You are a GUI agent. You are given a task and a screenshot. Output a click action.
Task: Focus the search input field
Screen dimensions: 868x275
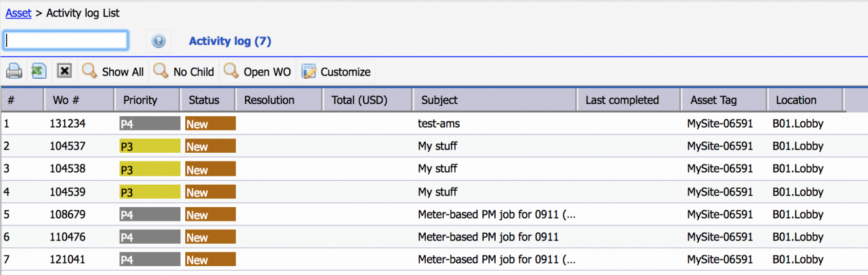click(x=66, y=40)
